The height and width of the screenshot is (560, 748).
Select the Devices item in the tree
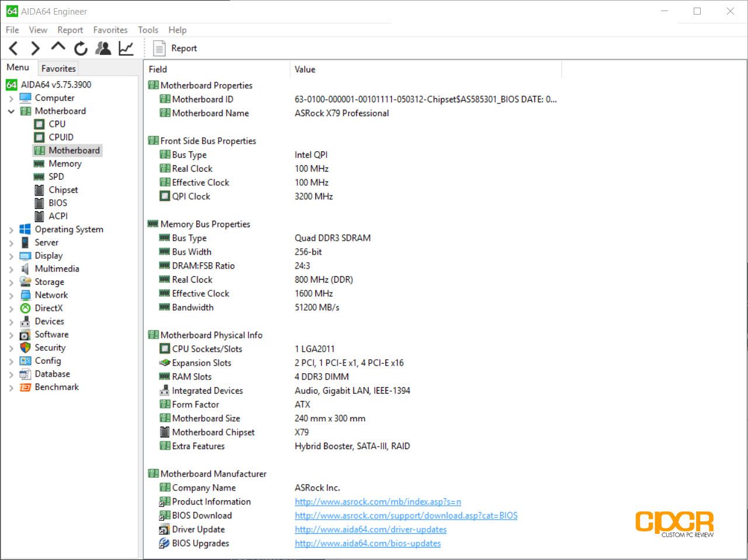pos(49,322)
